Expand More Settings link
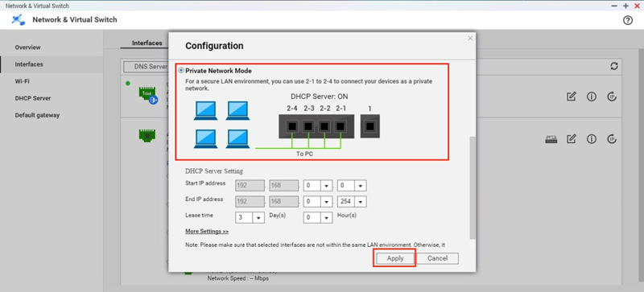Viewport: 644px width, 292px height. tap(207, 231)
